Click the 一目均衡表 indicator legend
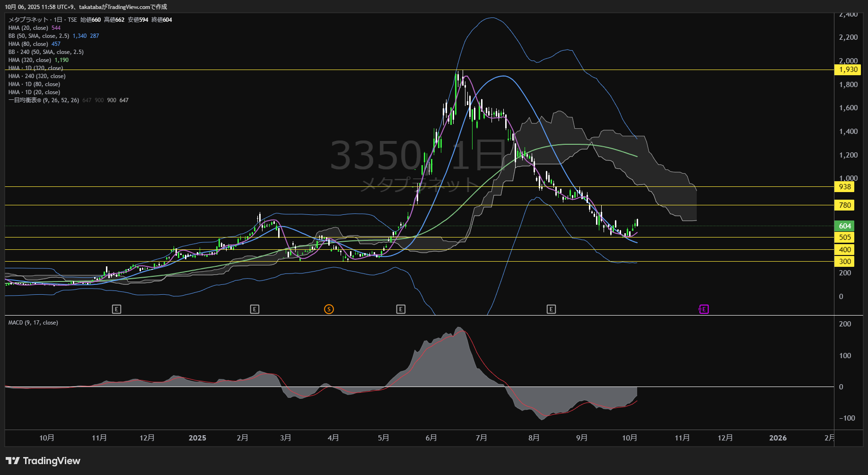This screenshot has height=475, width=868. click(44, 100)
